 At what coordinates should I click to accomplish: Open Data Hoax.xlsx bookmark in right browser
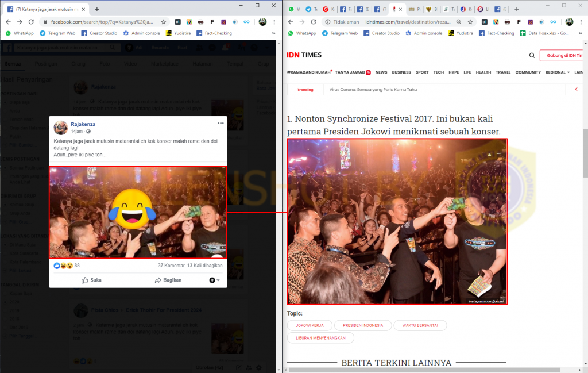545,33
